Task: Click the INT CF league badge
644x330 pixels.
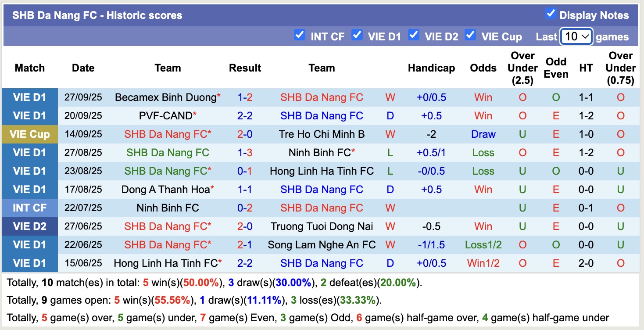Action: tap(29, 208)
